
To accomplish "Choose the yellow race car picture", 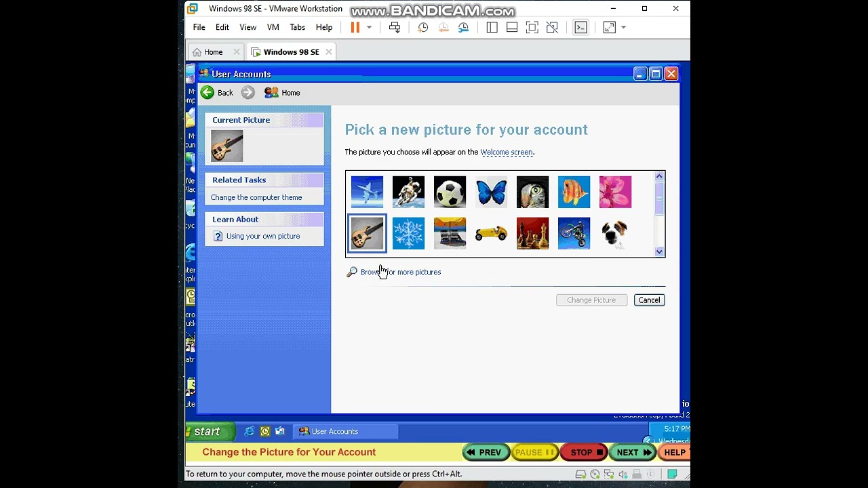I will [491, 233].
